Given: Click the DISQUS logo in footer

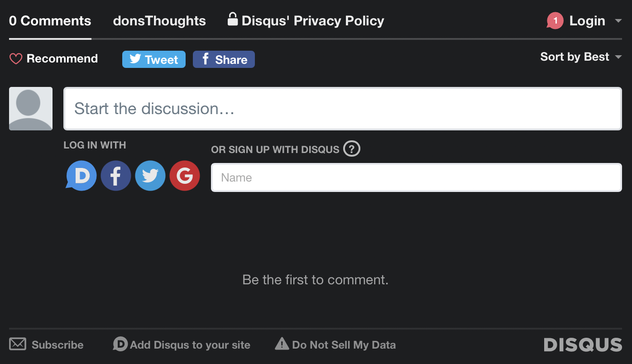Looking at the screenshot, I should (x=583, y=345).
